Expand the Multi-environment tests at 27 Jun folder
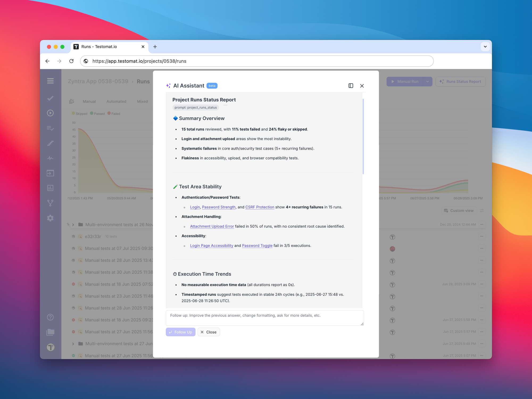532x399 pixels. [73, 344]
